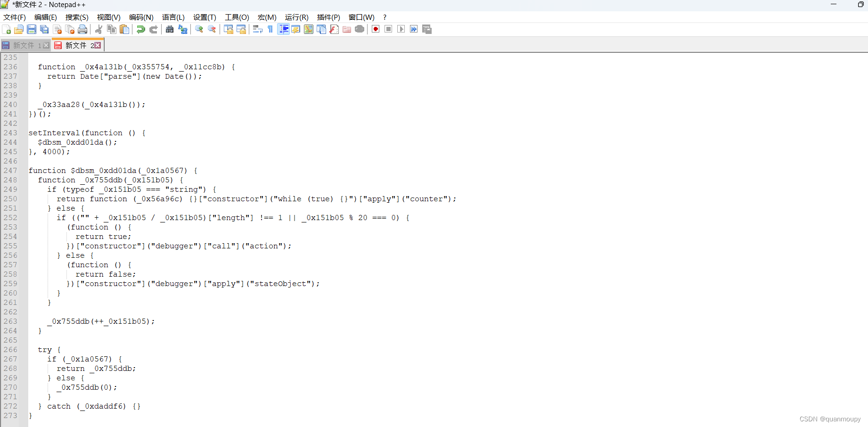The image size is (868, 427).
Task: Open Replace dialog icon
Action: point(183,29)
